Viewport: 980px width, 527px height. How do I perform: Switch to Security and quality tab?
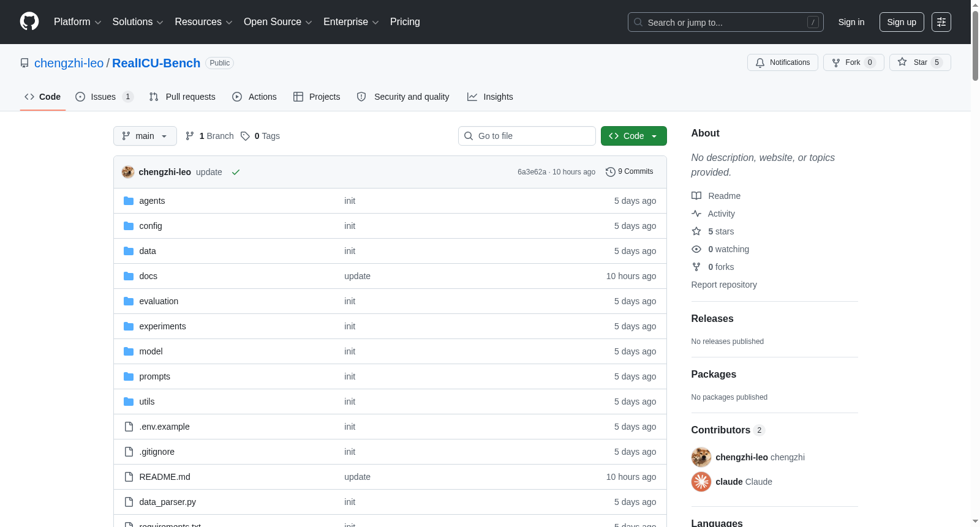coord(403,97)
